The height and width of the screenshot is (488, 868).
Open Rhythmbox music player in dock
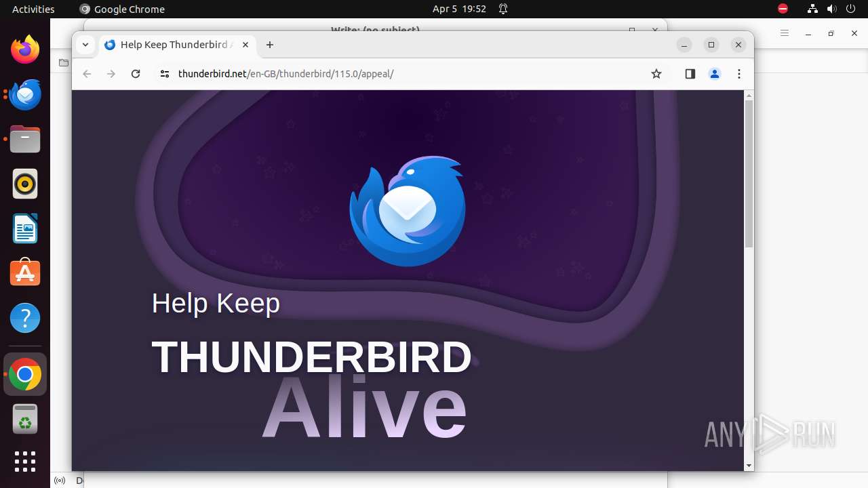point(25,184)
